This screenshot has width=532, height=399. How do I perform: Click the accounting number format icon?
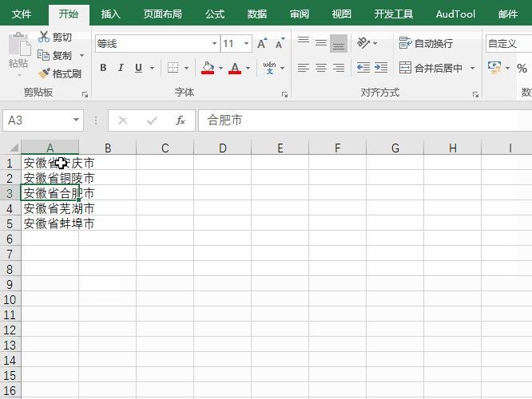[494, 68]
